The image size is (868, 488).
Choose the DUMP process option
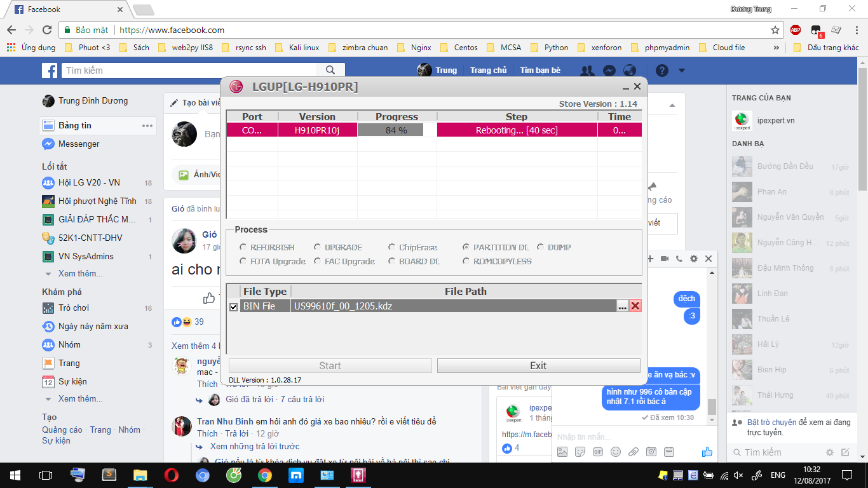[x=541, y=247]
